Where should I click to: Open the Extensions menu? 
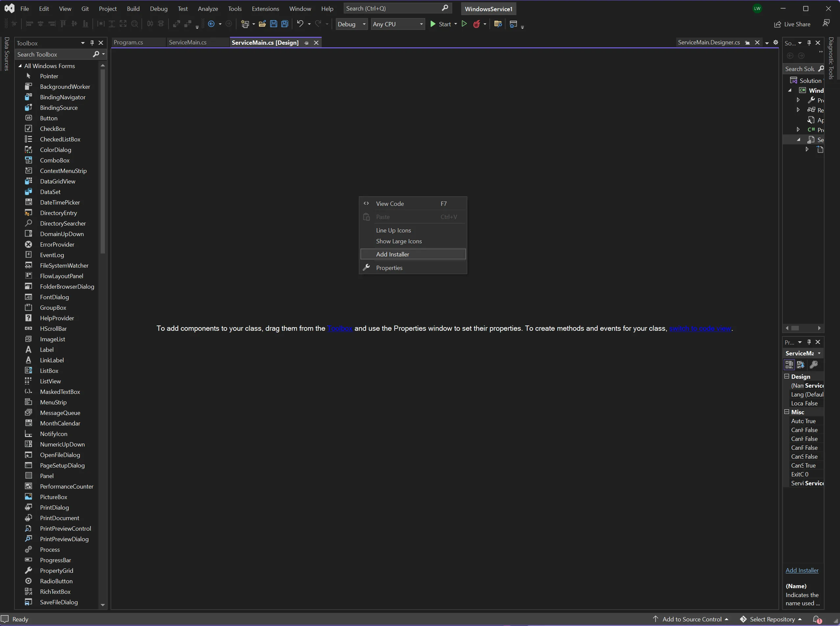coord(265,8)
